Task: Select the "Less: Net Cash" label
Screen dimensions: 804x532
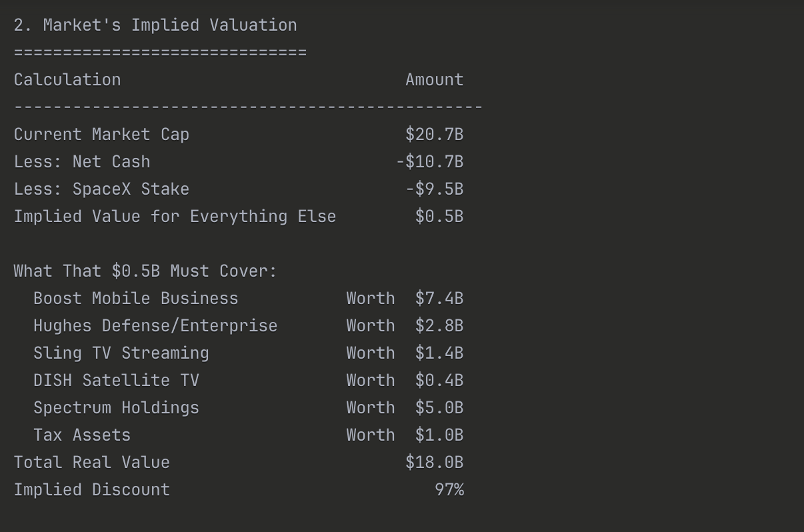Action: tap(82, 162)
